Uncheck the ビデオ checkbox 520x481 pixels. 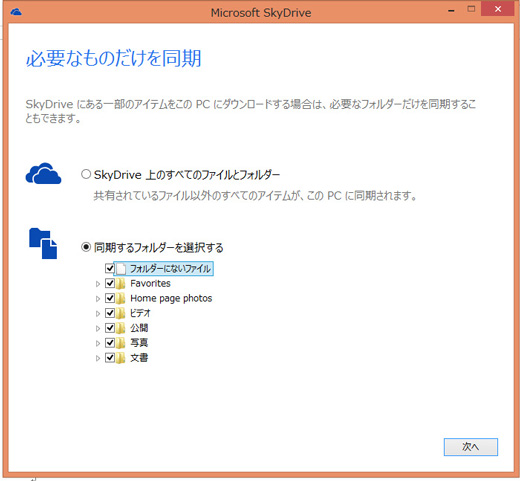coord(110,313)
